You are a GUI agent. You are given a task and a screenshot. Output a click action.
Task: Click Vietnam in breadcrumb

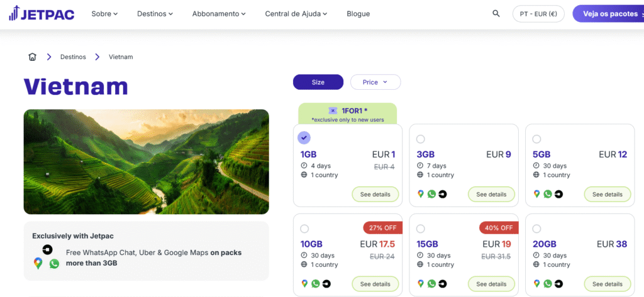point(121,57)
